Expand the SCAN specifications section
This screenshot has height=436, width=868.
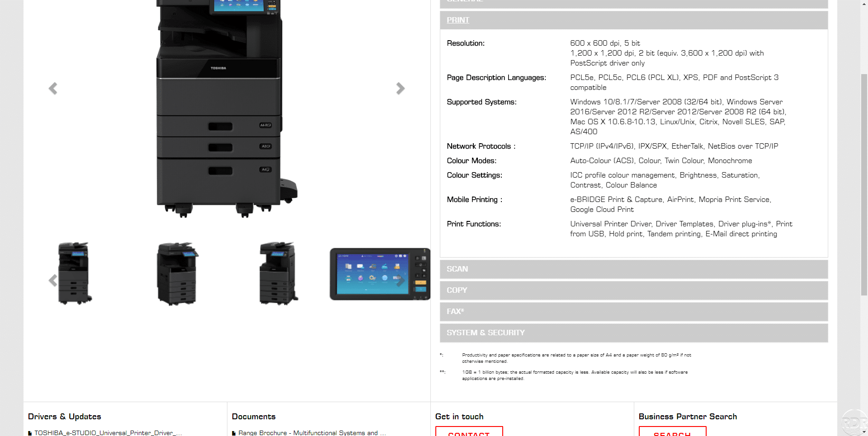click(x=634, y=269)
